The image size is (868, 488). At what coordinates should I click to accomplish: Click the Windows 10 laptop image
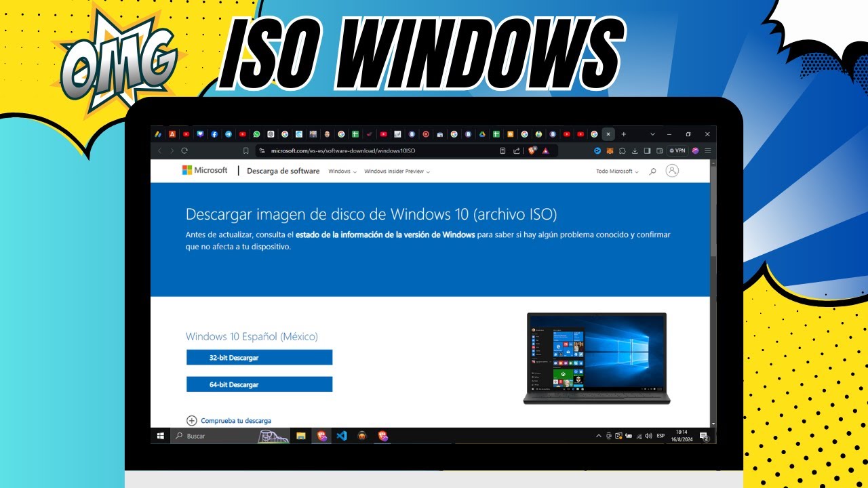597,358
